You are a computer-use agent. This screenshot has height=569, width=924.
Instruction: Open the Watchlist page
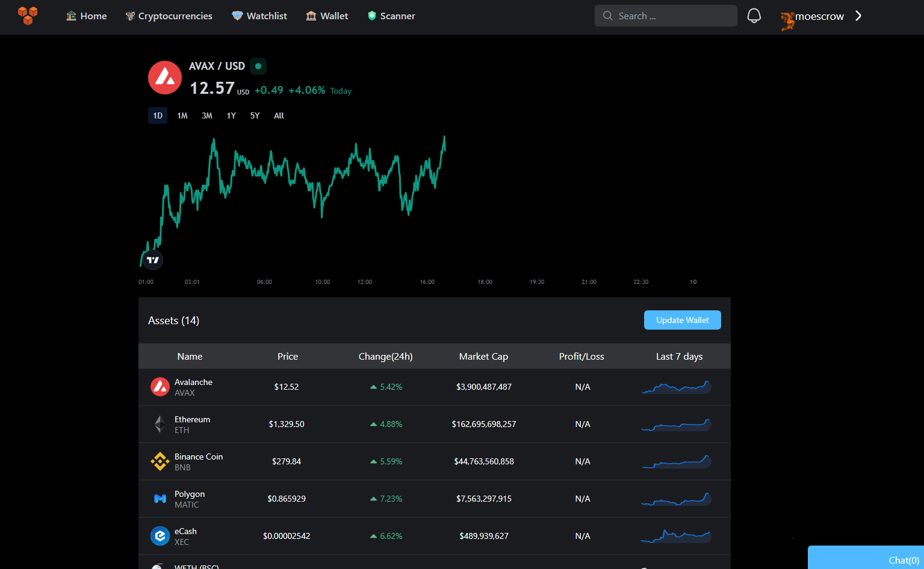259,16
